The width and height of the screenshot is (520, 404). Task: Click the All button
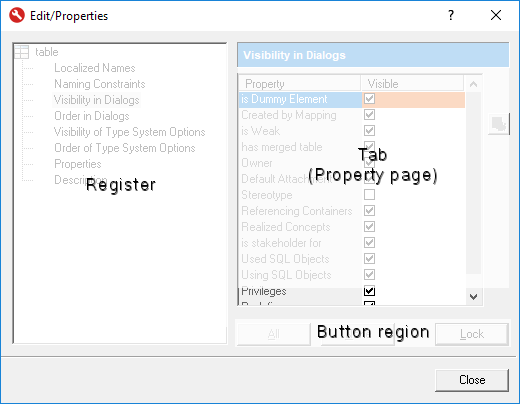274,334
